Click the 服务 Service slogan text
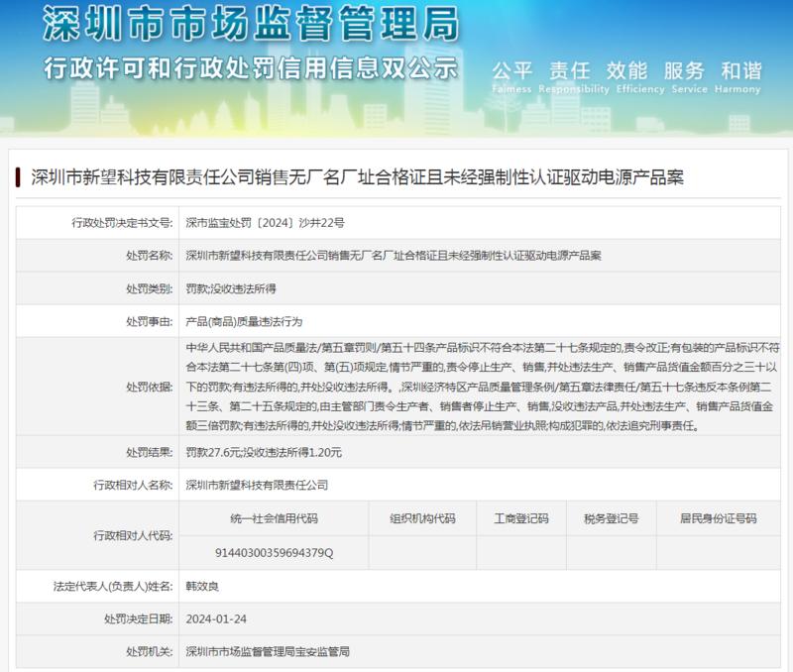 689,77
